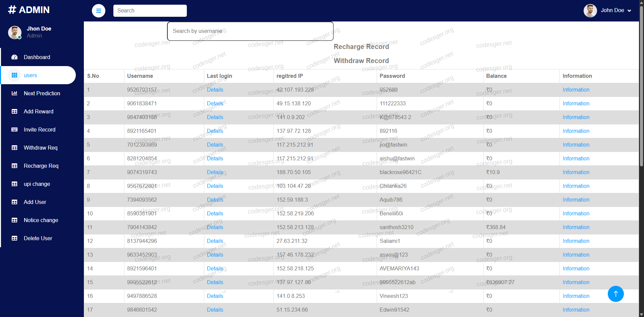This screenshot has width=644, height=317.
Task: Click the users grid icon in sidebar
Action: pyautogui.click(x=14, y=75)
